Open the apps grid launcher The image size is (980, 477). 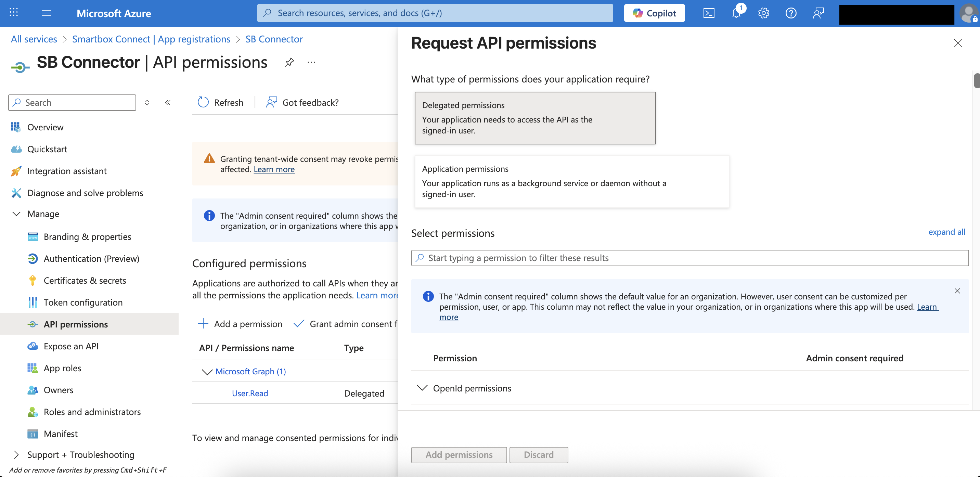pyautogui.click(x=14, y=13)
